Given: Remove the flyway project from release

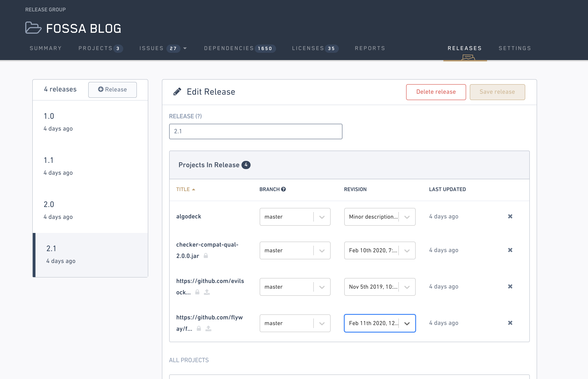Looking at the screenshot, I should (510, 323).
